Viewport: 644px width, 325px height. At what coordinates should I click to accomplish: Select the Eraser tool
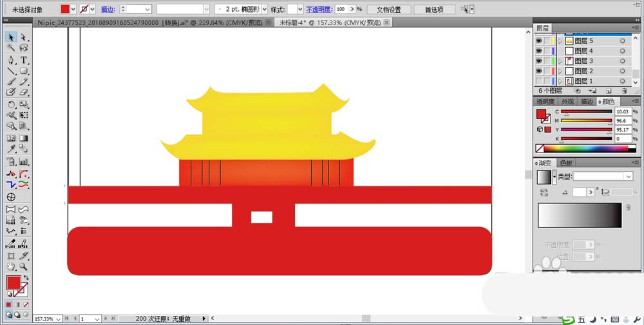24,92
